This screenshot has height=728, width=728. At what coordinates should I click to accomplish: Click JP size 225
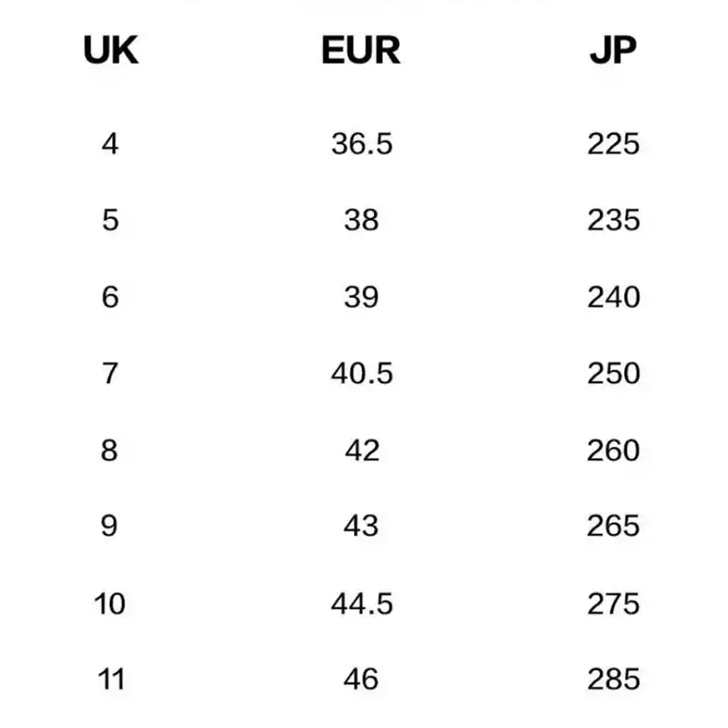tap(613, 144)
